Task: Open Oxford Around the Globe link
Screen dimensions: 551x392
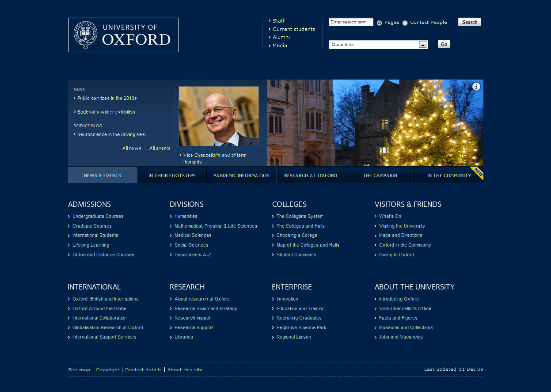Action: click(x=99, y=308)
